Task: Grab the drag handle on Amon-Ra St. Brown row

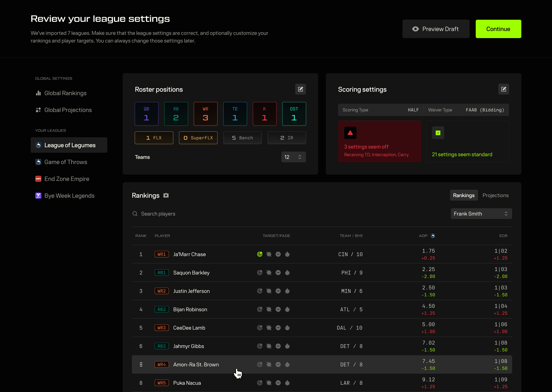Action: (141, 364)
